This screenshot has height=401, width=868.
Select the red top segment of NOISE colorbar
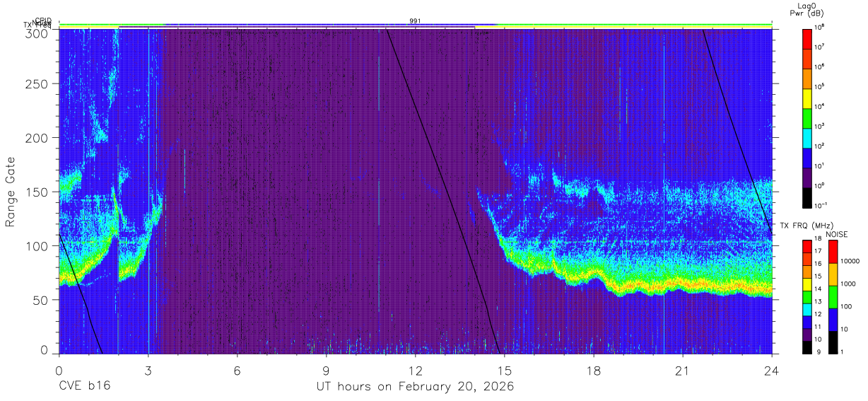click(833, 251)
